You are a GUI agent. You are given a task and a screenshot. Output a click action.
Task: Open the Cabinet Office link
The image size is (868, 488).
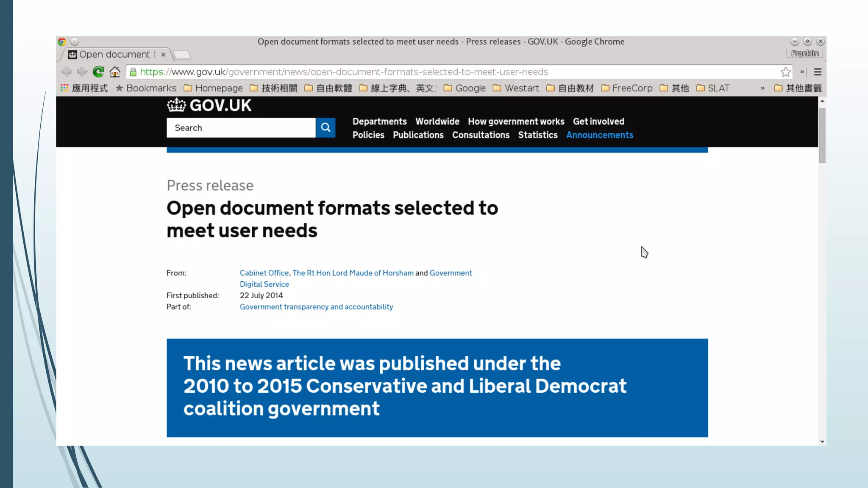coord(264,273)
